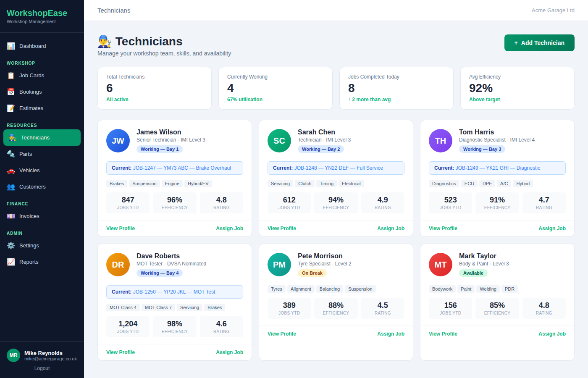Open the Estimates icon

(x=10, y=108)
